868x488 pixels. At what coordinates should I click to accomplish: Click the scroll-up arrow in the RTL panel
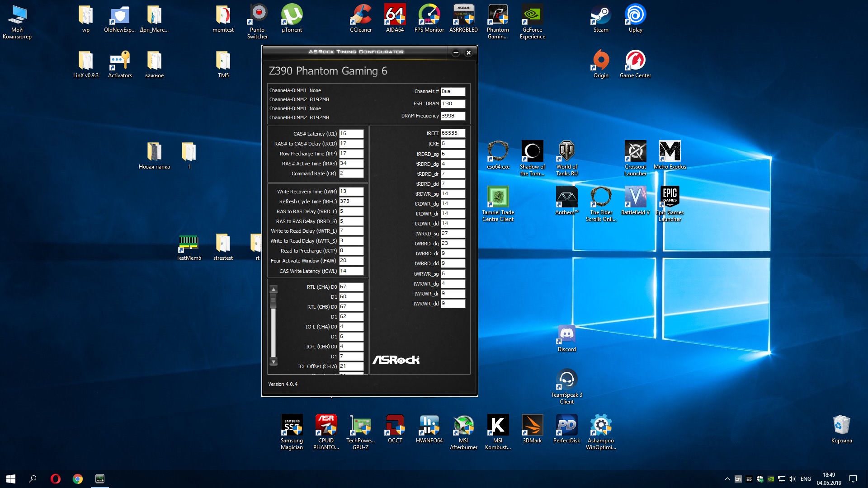(274, 289)
